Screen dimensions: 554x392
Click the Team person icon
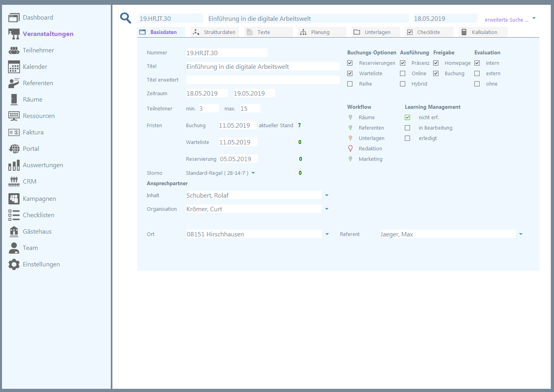(x=14, y=248)
